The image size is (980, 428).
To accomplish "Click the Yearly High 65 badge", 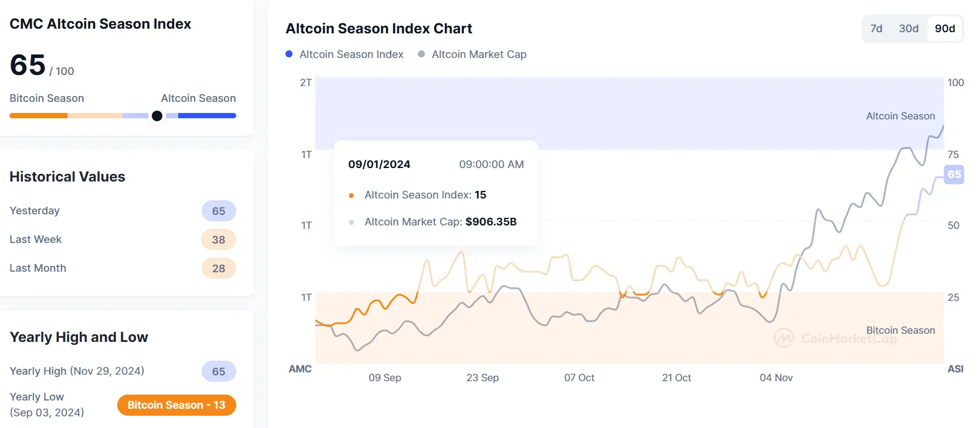I will coord(219,372).
